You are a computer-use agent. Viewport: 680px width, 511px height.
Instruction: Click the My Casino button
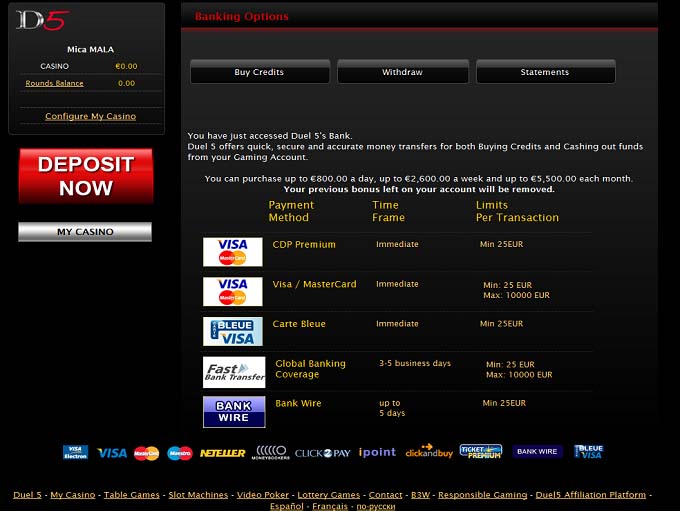pos(85,232)
